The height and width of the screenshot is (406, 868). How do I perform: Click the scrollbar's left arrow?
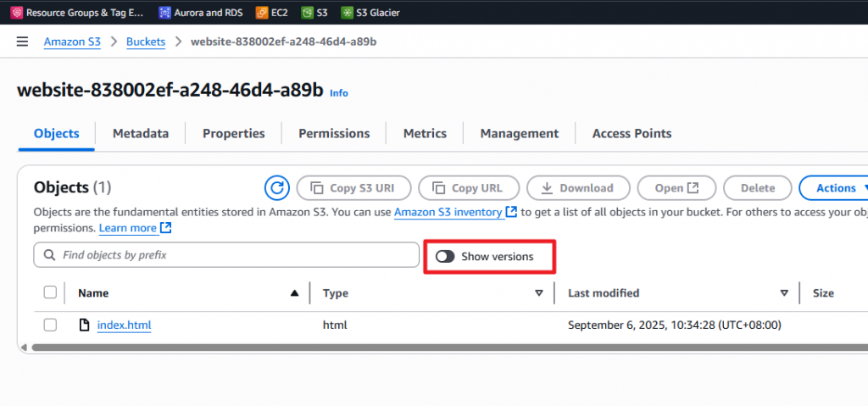point(23,348)
